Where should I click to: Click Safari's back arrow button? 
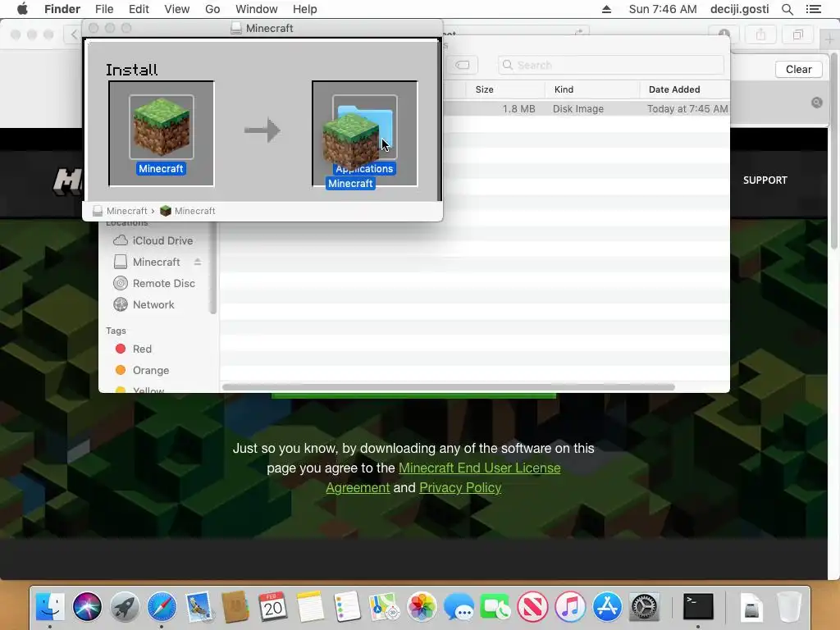(73, 34)
